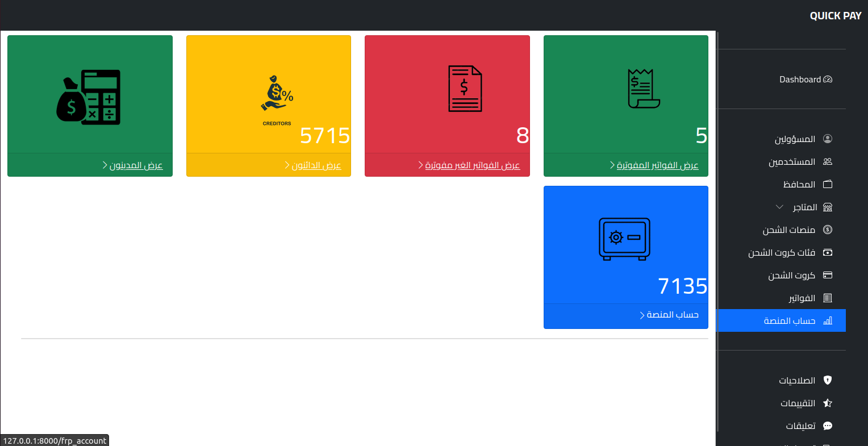Click the wallet icon beside المحافظ
The image size is (868, 446).
tap(828, 185)
